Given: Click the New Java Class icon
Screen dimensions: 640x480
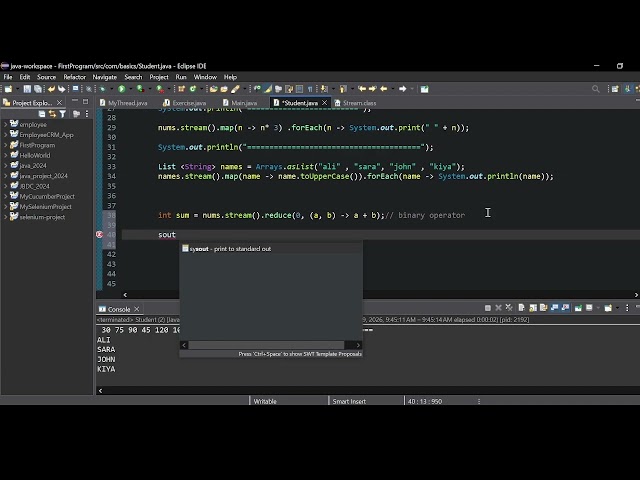Looking at the screenshot, I should 193,89.
